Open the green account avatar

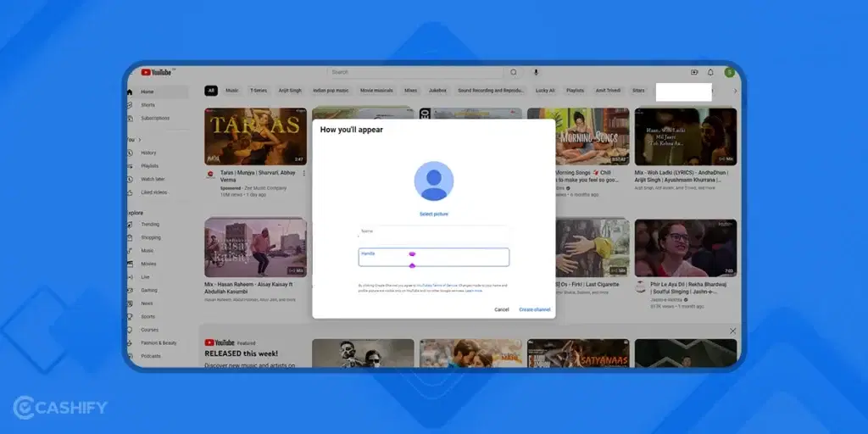point(730,72)
